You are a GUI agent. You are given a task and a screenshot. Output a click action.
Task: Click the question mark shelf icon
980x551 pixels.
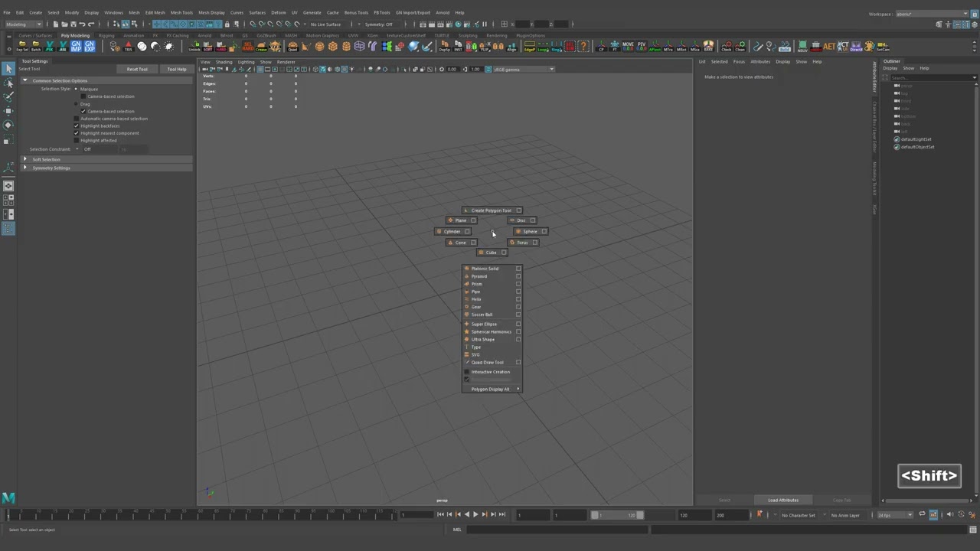583,47
